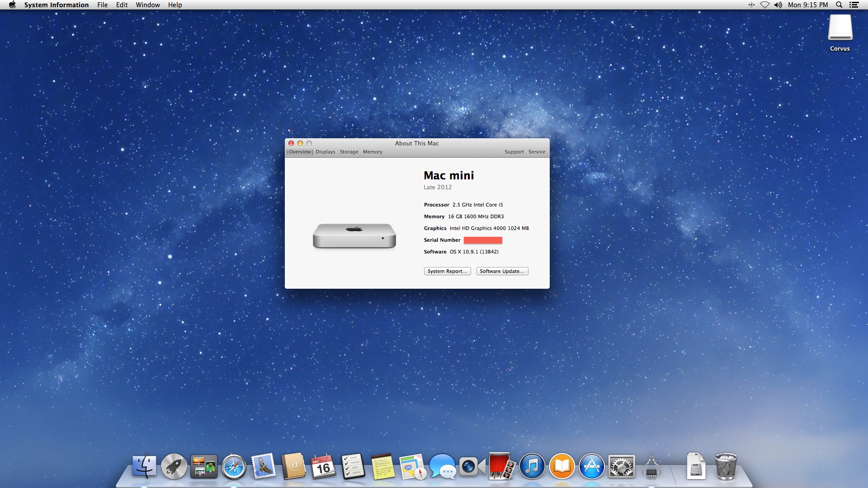Click the menu bar clock Mon 9:15 PM
Screen dimensions: 868x488
(x=808, y=5)
